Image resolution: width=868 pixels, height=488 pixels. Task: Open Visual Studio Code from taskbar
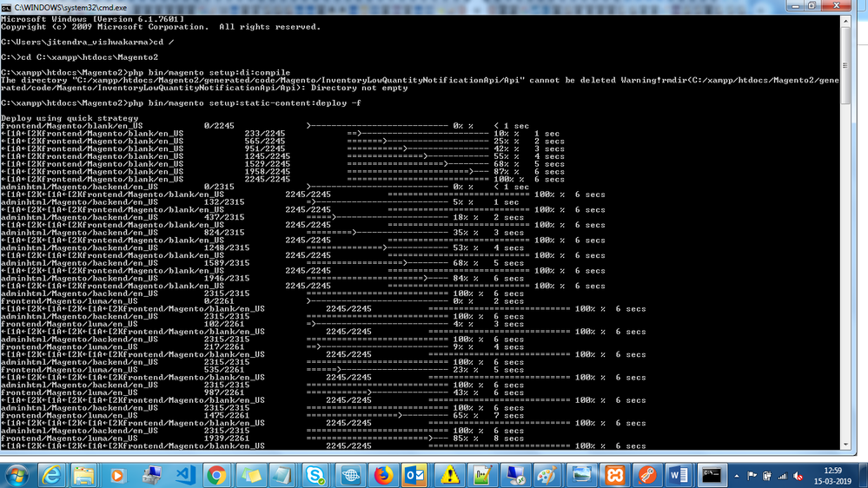[185, 475]
